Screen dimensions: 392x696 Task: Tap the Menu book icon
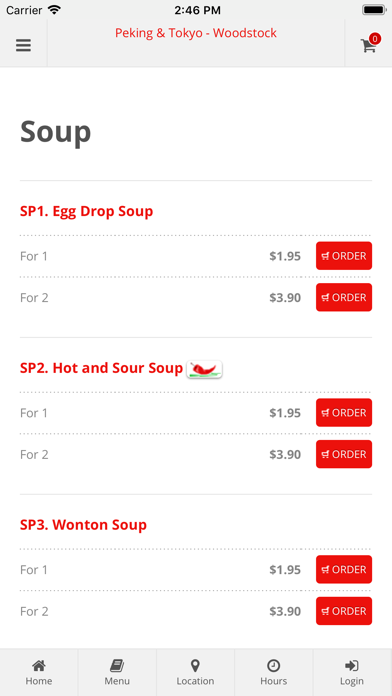tap(117, 665)
